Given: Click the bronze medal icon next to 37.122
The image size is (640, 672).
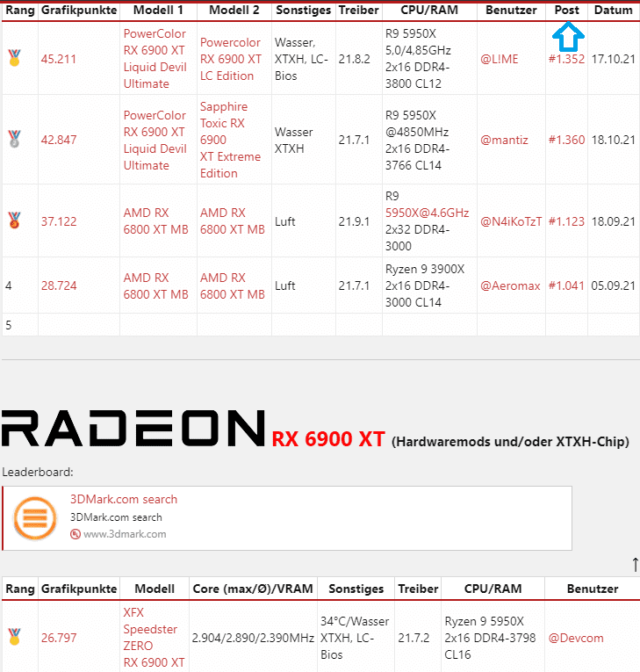Looking at the screenshot, I should coord(15,220).
